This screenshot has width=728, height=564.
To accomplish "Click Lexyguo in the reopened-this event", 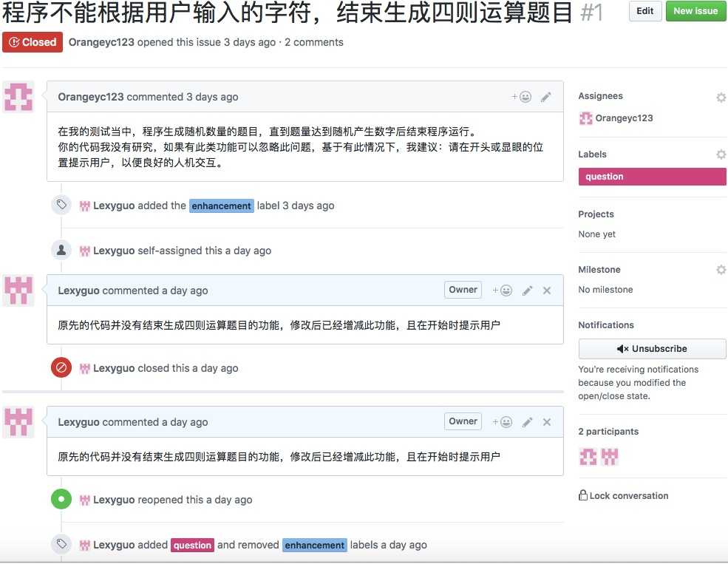I will 114,500.
